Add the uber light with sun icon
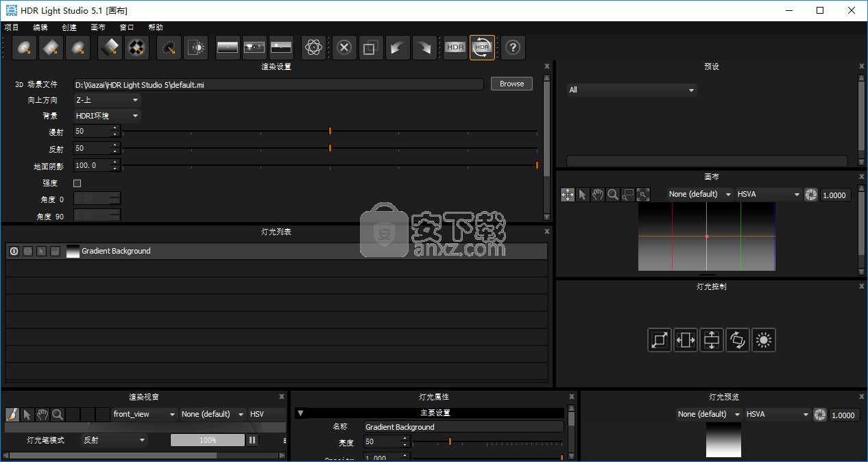The height and width of the screenshot is (462, 868). [195, 47]
